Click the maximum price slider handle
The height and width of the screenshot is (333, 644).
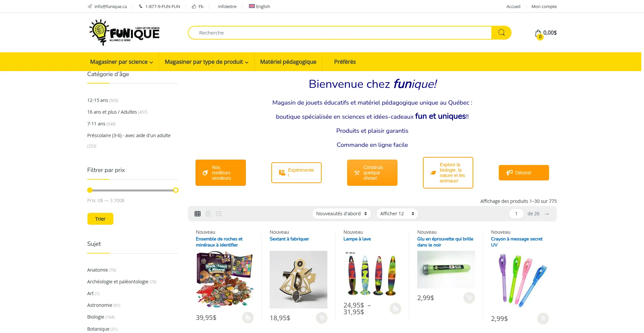(176, 190)
